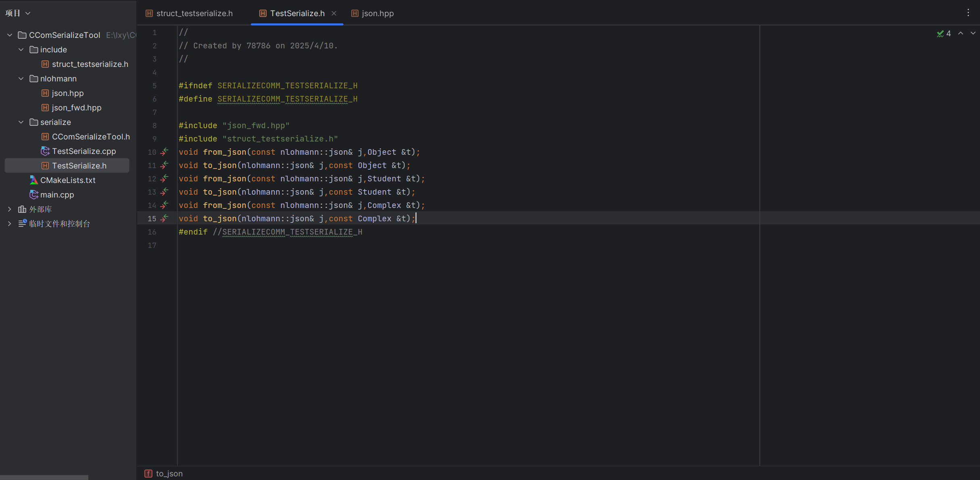Screen dimensions: 980x480
Task: Close the TestSerialize.h tab
Action: click(x=334, y=13)
